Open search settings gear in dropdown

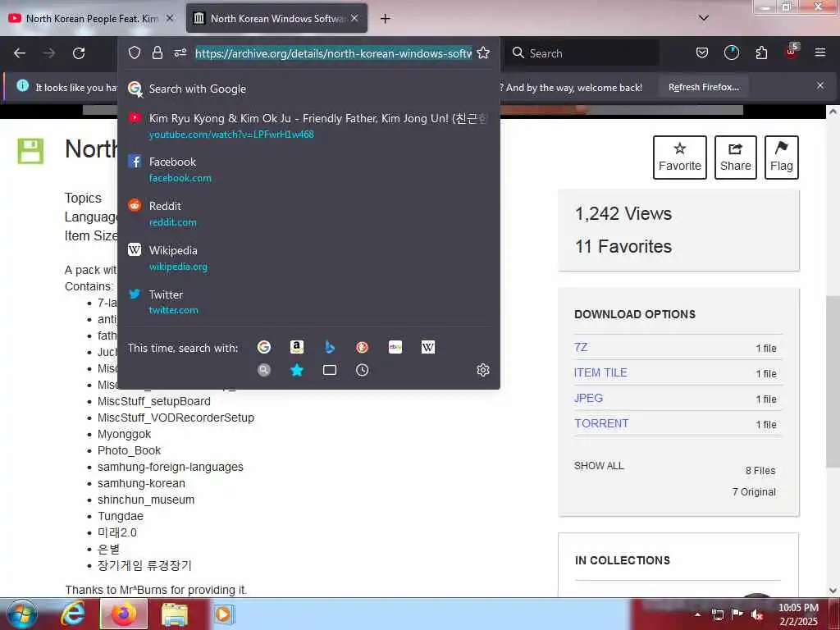(483, 370)
